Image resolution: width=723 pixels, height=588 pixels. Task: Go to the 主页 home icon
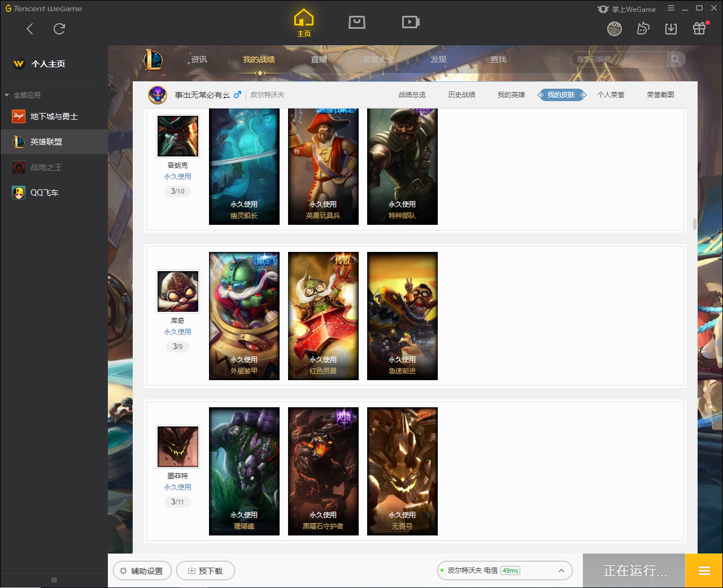(x=304, y=23)
